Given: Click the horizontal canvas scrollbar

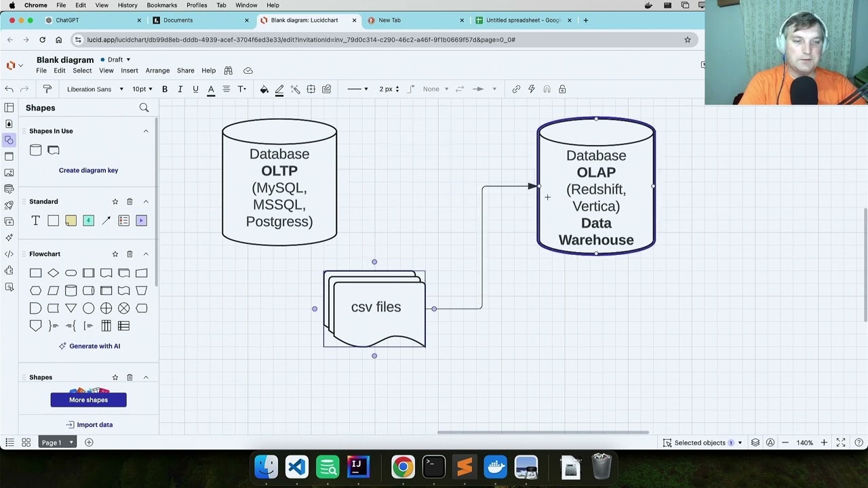Looking at the screenshot, I should pyautogui.click(x=542, y=432).
